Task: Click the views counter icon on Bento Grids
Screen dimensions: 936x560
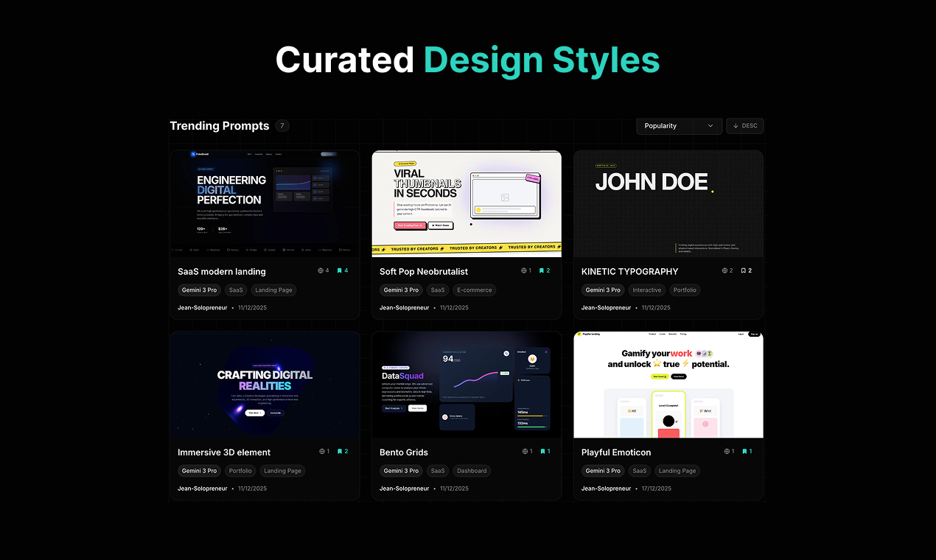Action: point(524,451)
